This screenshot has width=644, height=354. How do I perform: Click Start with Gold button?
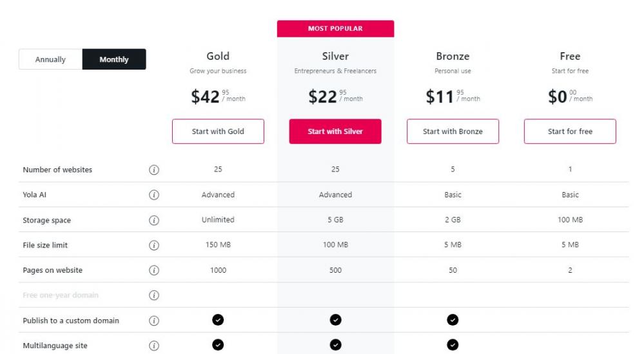(218, 132)
